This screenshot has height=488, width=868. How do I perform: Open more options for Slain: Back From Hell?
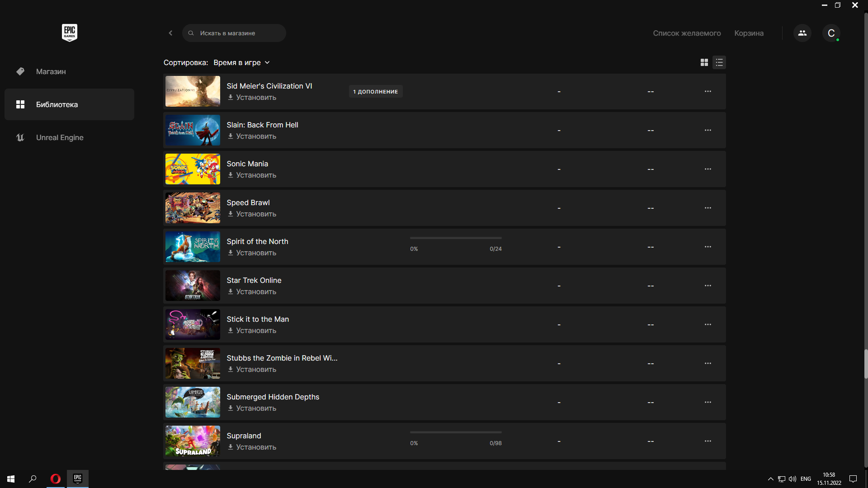[x=708, y=130]
